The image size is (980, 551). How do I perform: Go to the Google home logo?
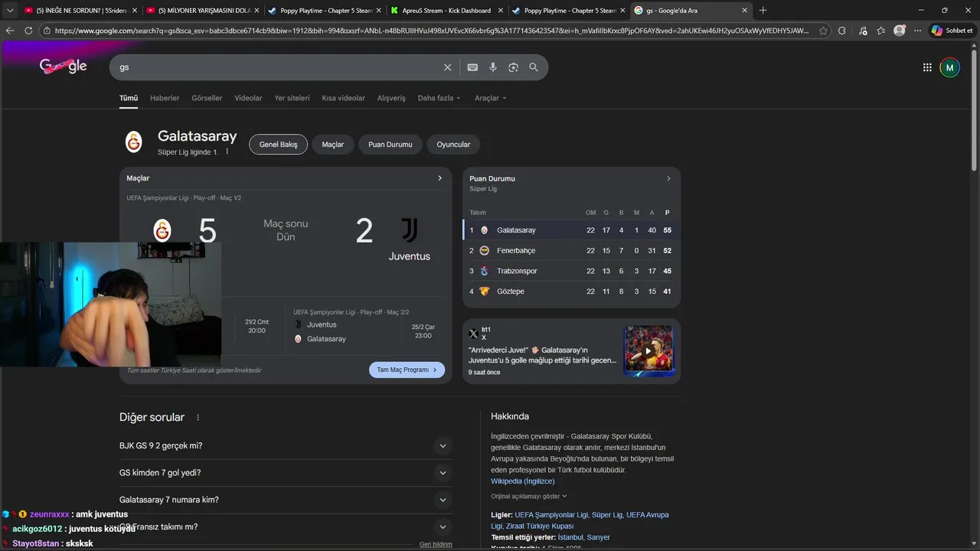point(63,67)
